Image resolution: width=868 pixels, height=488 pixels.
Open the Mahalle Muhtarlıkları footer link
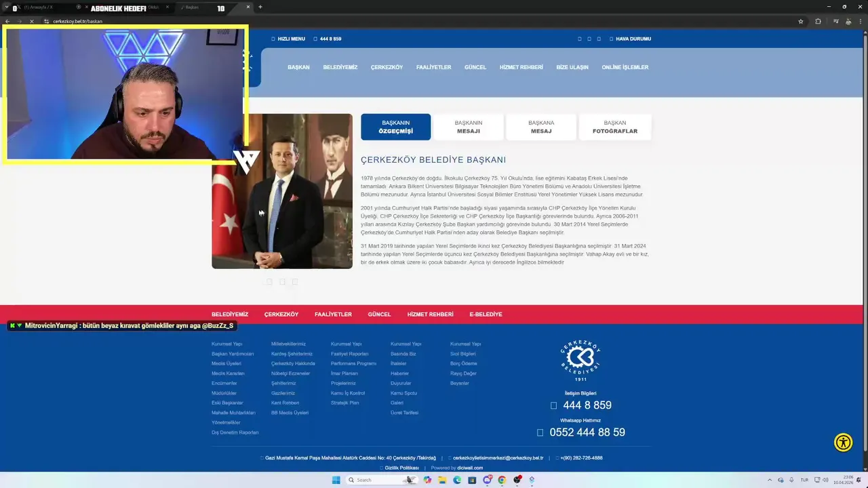233,413
